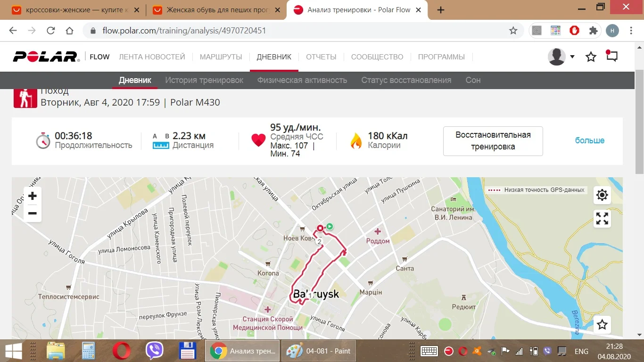
Task: Open File Explorer from taskbar
Action: point(56,351)
